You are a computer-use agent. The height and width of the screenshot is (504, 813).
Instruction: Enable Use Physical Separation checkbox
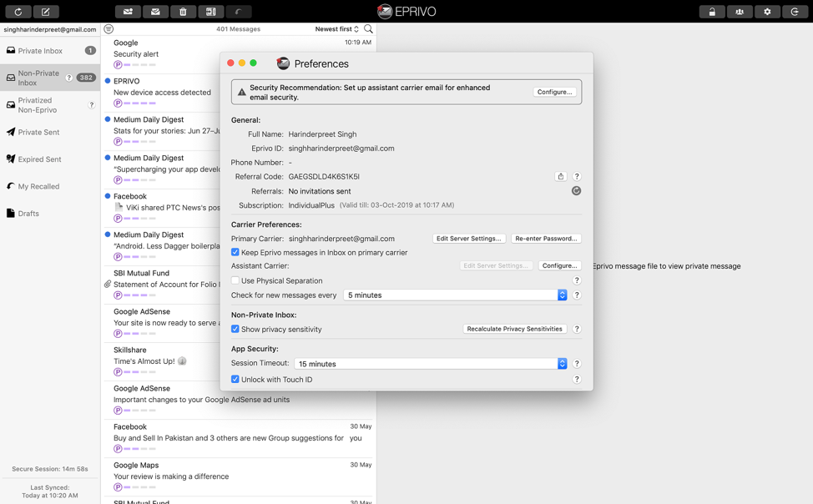click(235, 280)
